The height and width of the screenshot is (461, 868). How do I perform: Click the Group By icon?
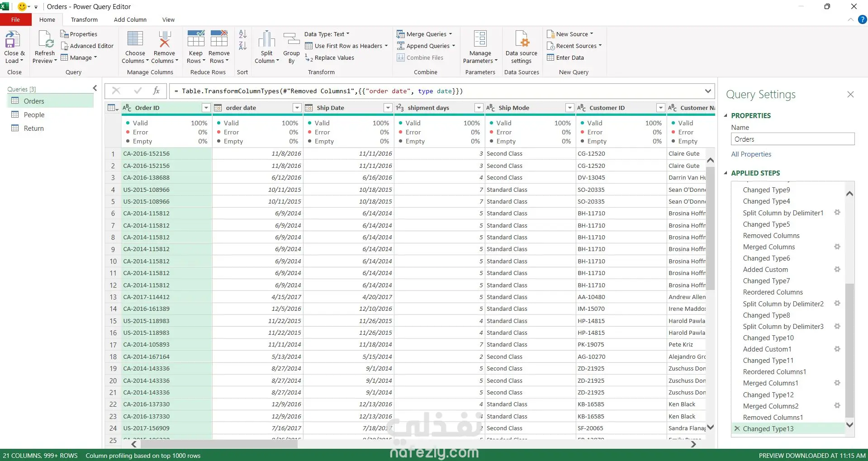tap(292, 39)
